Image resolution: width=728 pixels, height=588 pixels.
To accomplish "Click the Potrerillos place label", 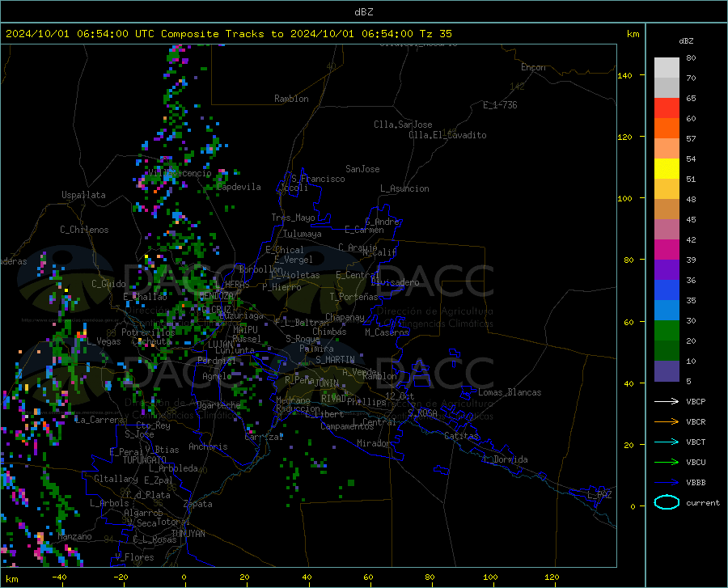I will (x=148, y=332).
